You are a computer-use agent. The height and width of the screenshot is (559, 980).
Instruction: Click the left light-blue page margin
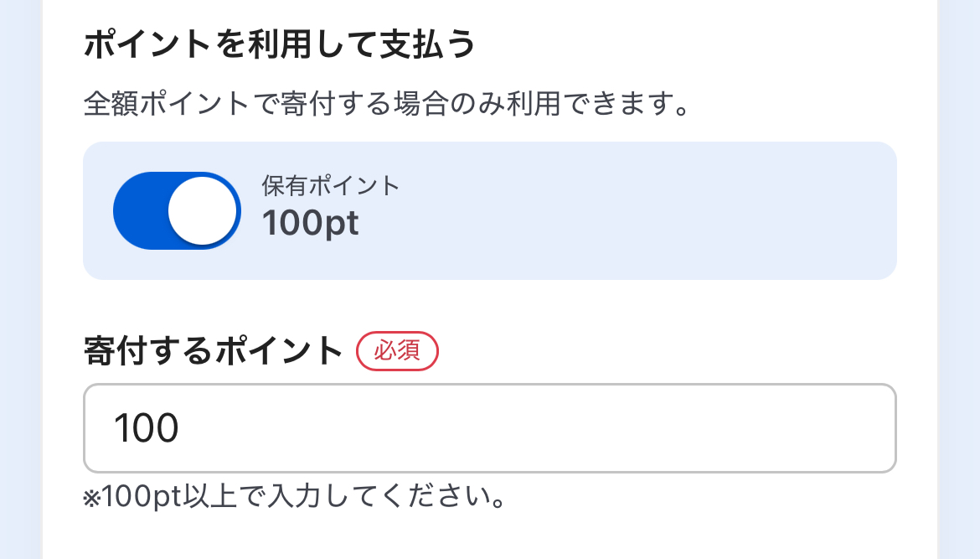20,277
